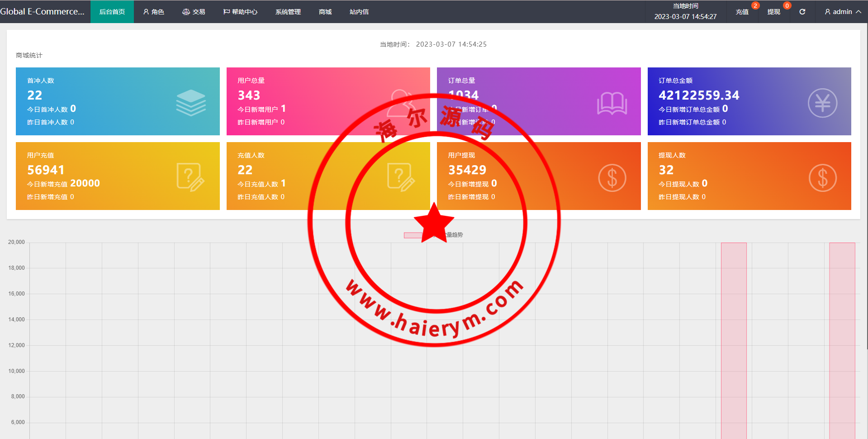Toggle the pink chart legend swatch
Screen dimensions: 868x439
[413, 235]
